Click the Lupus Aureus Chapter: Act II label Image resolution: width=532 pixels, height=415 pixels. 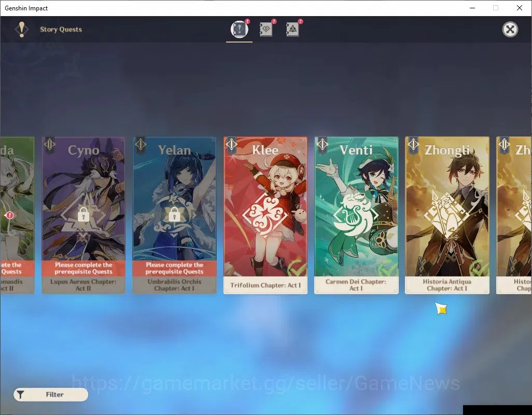[x=83, y=285]
